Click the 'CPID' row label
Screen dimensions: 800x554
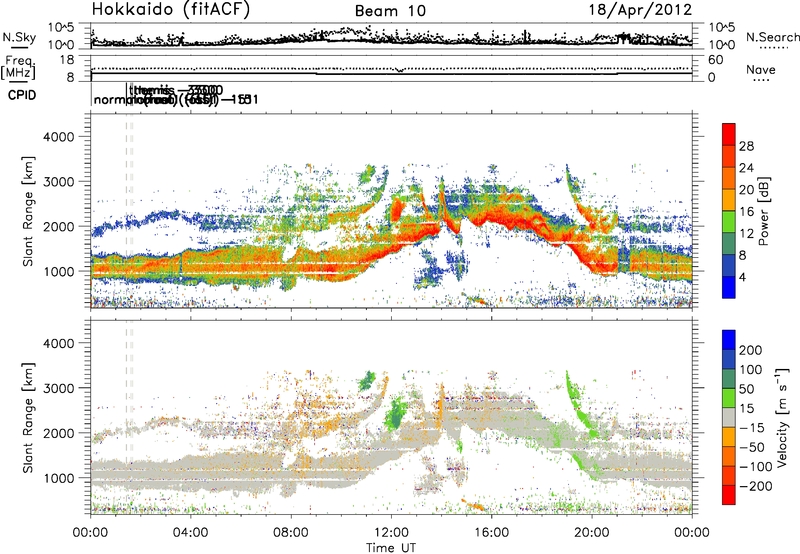pyautogui.click(x=22, y=95)
